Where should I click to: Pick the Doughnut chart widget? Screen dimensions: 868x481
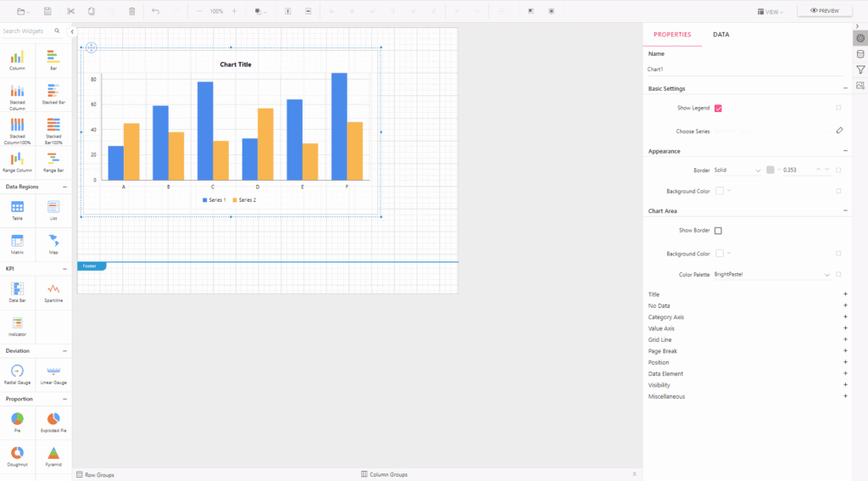17,455
